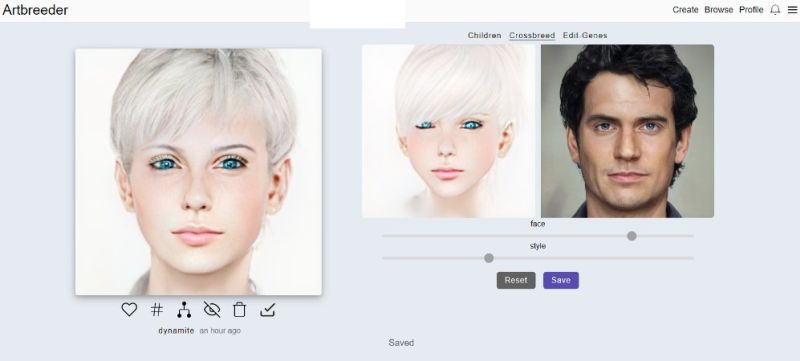Toggle image privacy with crossed-eye icon

click(x=211, y=309)
